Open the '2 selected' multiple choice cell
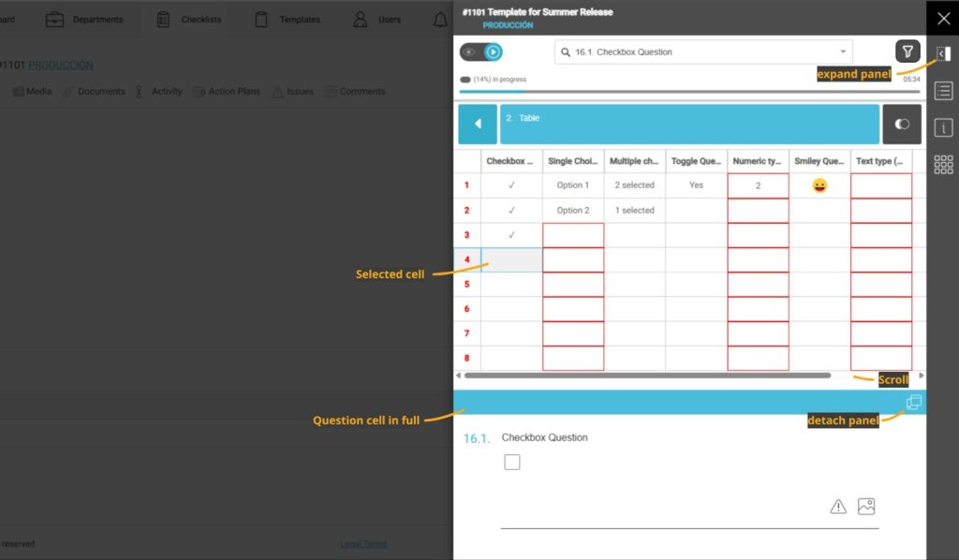 tap(634, 185)
